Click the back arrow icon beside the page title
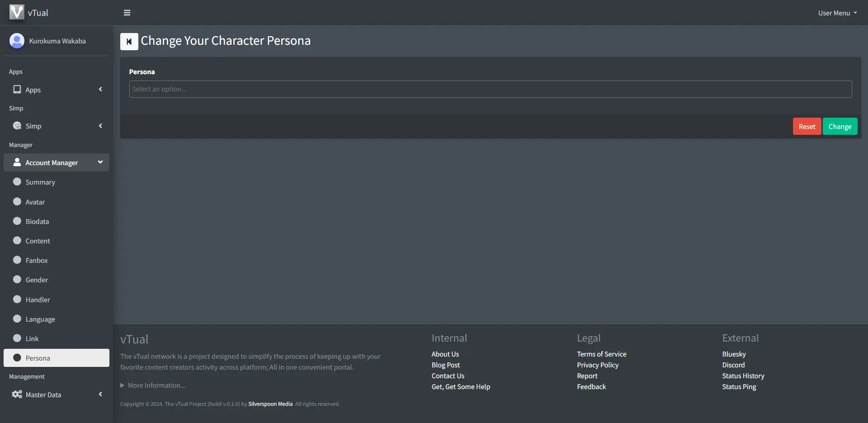868x423 pixels. tap(129, 42)
